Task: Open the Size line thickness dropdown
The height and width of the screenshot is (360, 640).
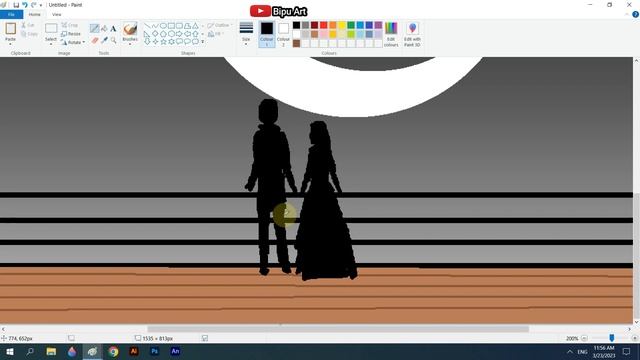Action: 246,33
